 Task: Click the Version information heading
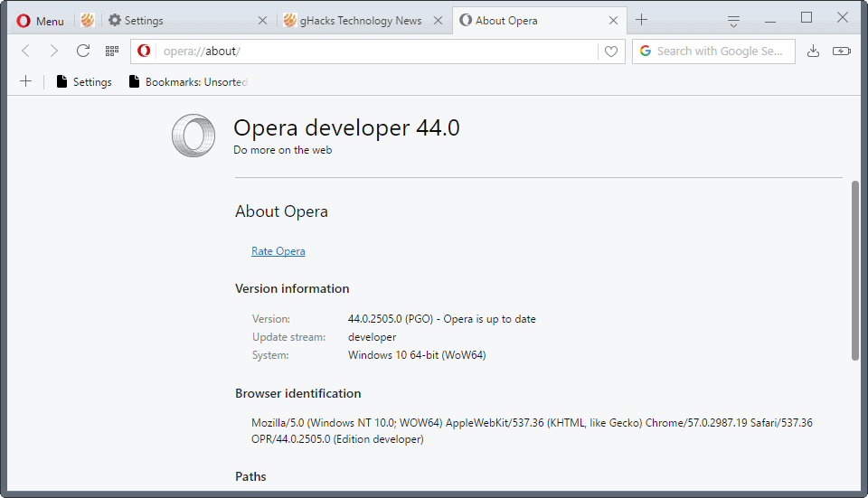292,289
